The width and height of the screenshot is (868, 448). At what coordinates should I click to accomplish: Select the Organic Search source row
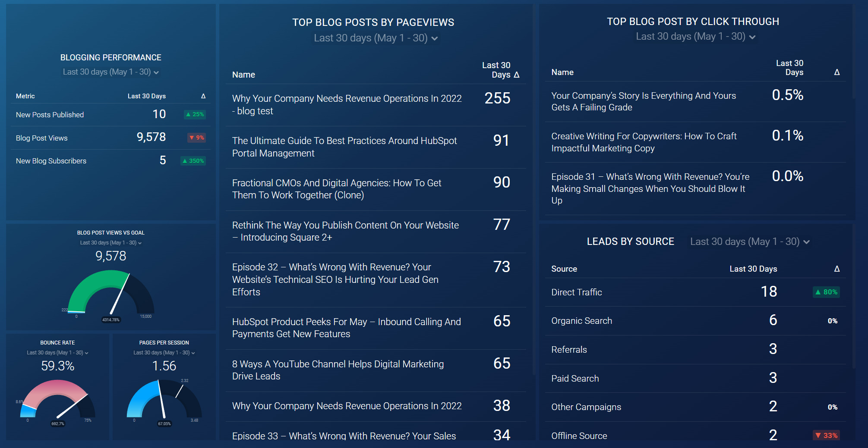[581, 321]
